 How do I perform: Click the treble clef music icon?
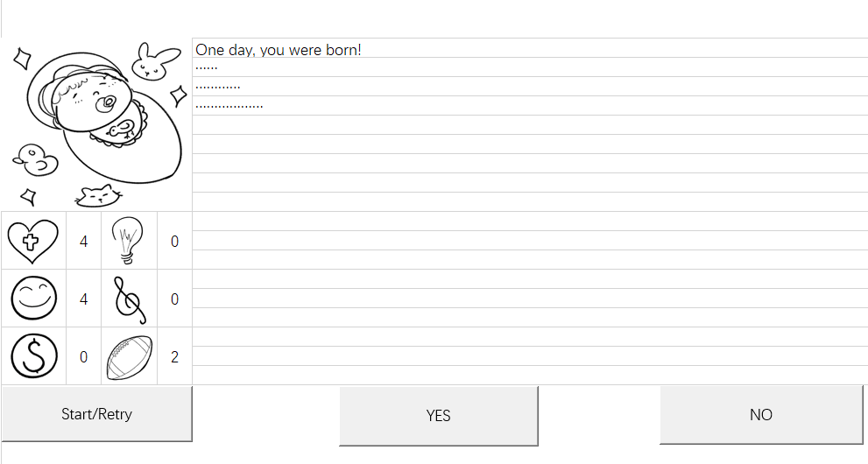point(130,299)
